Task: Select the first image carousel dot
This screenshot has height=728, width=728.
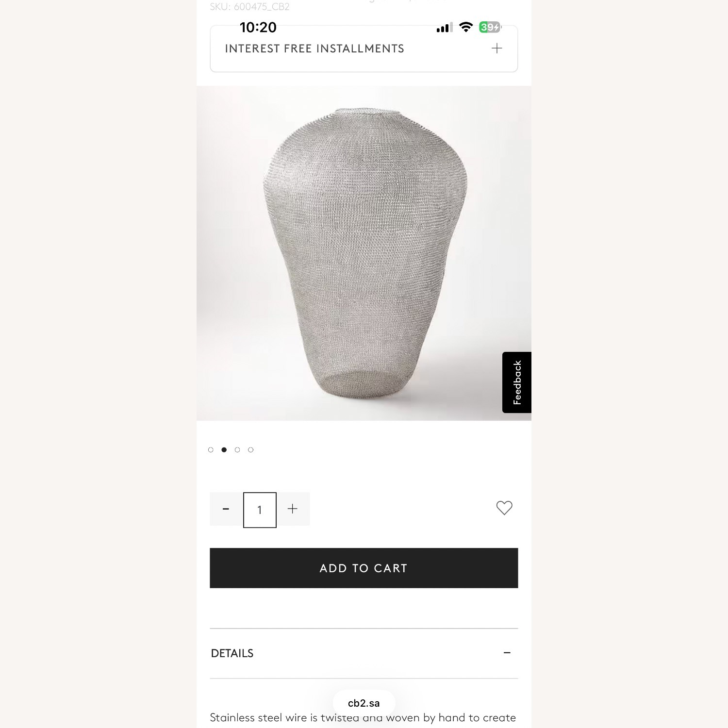Action: pos(211,450)
